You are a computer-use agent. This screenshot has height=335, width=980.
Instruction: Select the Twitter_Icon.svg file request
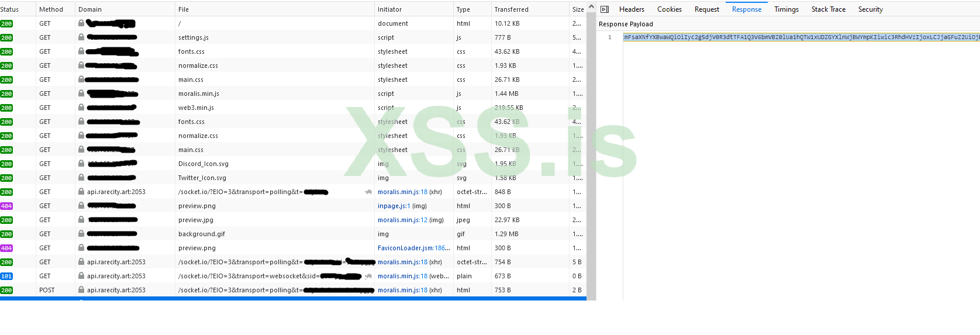(x=202, y=178)
